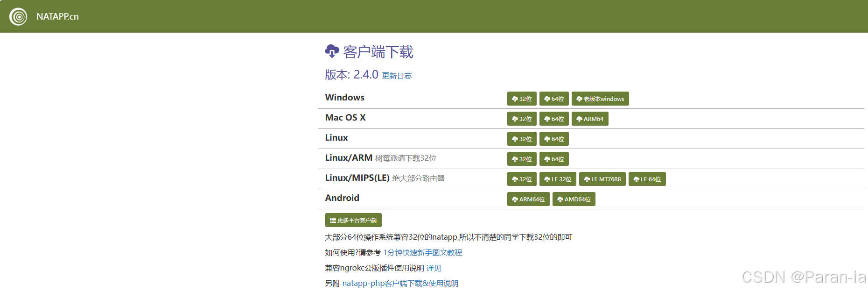Click the Linux/MIPS(LE) row label

tap(357, 178)
